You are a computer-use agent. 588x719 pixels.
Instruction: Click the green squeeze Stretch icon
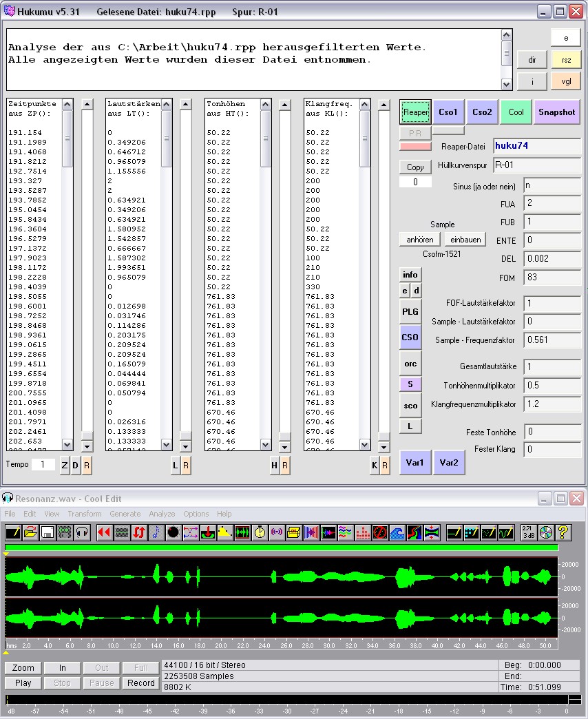click(x=432, y=532)
